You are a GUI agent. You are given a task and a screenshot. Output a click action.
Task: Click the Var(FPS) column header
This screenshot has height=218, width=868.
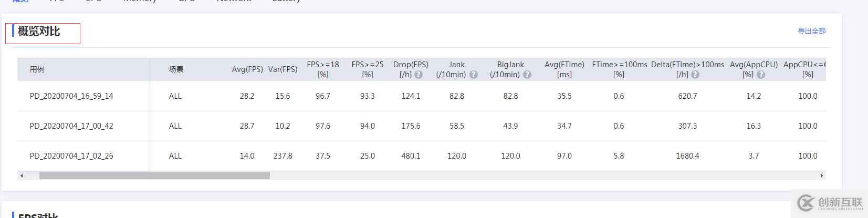pyautogui.click(x=283, y=69)
